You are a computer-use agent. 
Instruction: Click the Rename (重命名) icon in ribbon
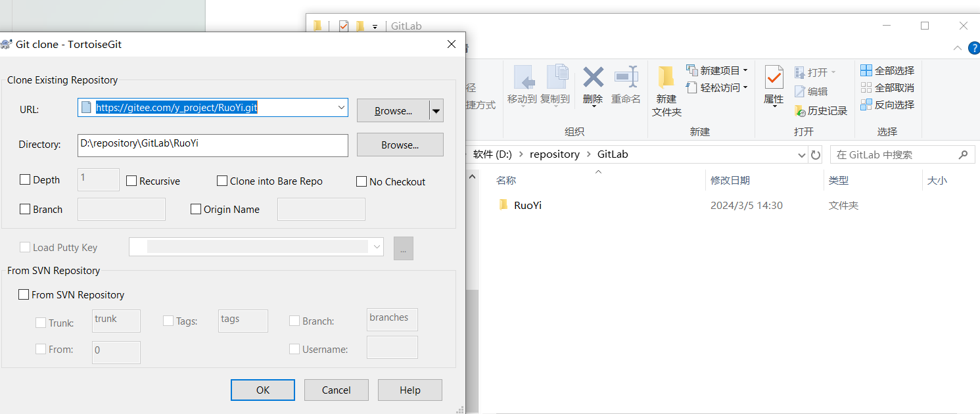626,77
